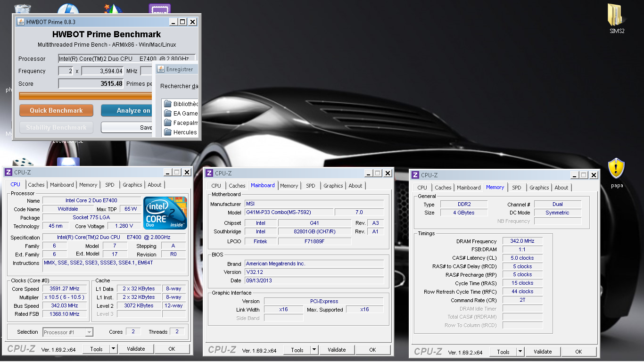Screen dimensions: 644x362
Task: Click the DRAM Frequency value 342.0 MHz
Action: [522, 241]
